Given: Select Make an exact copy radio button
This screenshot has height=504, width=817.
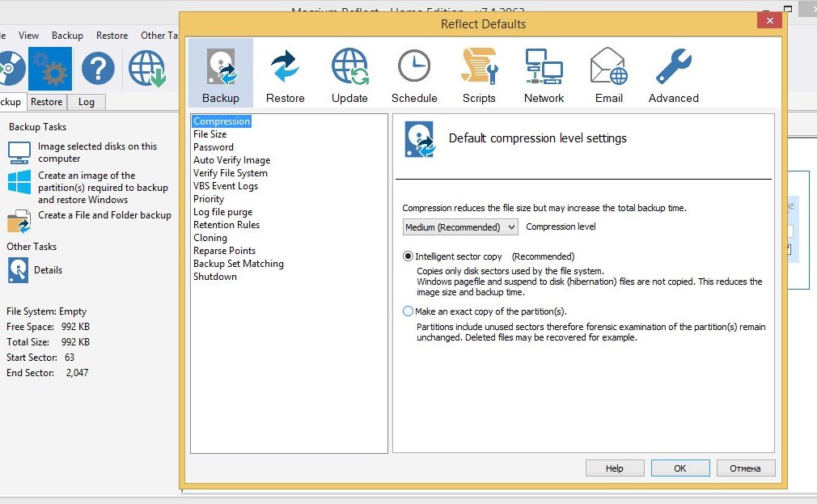Looking at the screenshot, I should [x=408, y=311].
